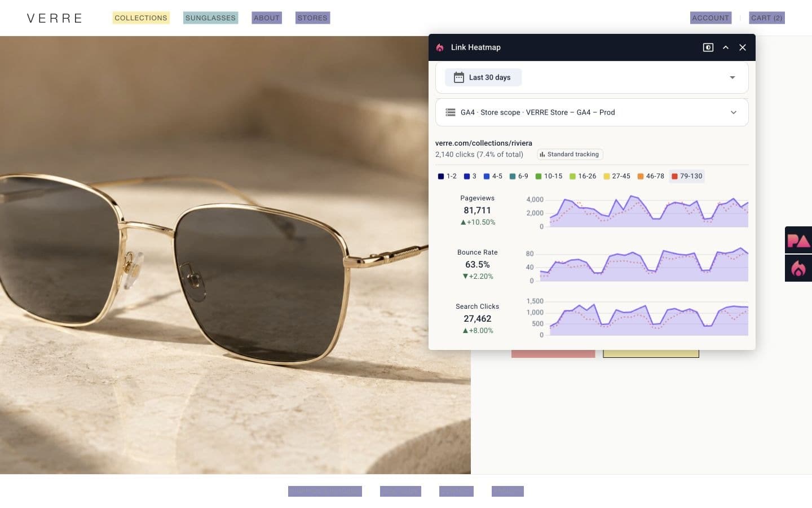The width and height of the screenshot is (812, 508).
Task: Expand the GA4 Store scope selector chevron
Action: coord(734,112)
